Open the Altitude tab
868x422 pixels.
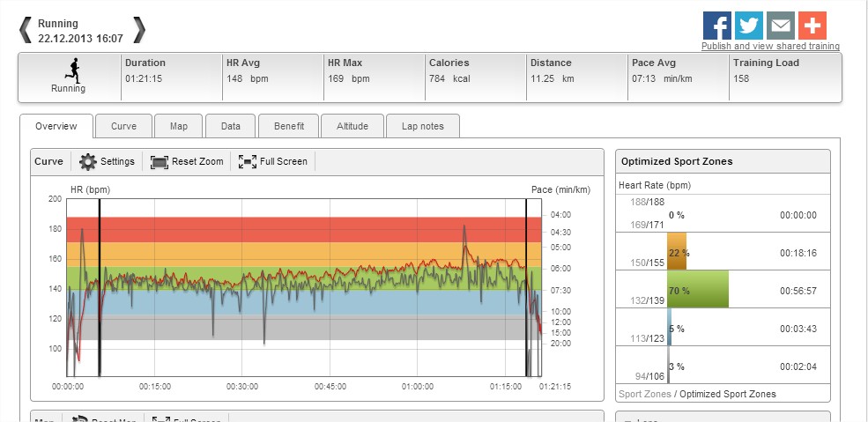click(x=352, y=126)
